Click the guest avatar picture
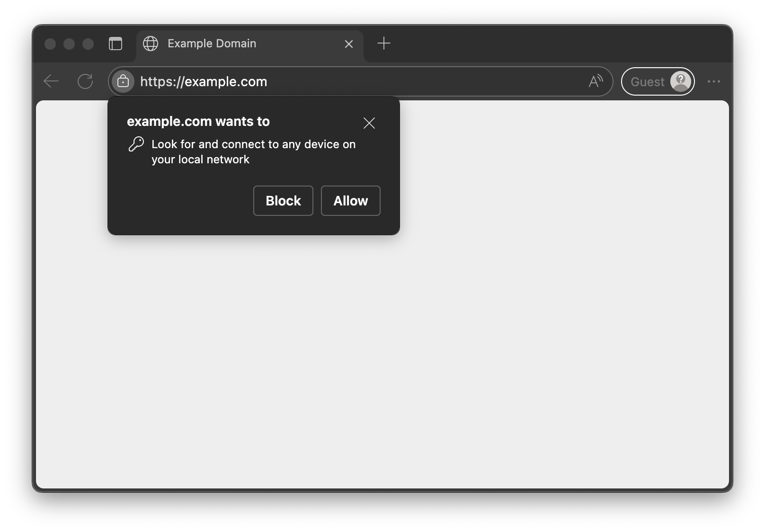This screenshot has height=532, width=765. coord(681,81)
